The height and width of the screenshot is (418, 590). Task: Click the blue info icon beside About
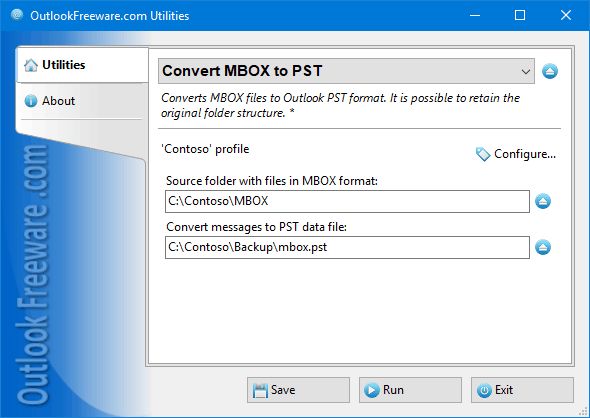pyautogui.click(x=31, y=101)
